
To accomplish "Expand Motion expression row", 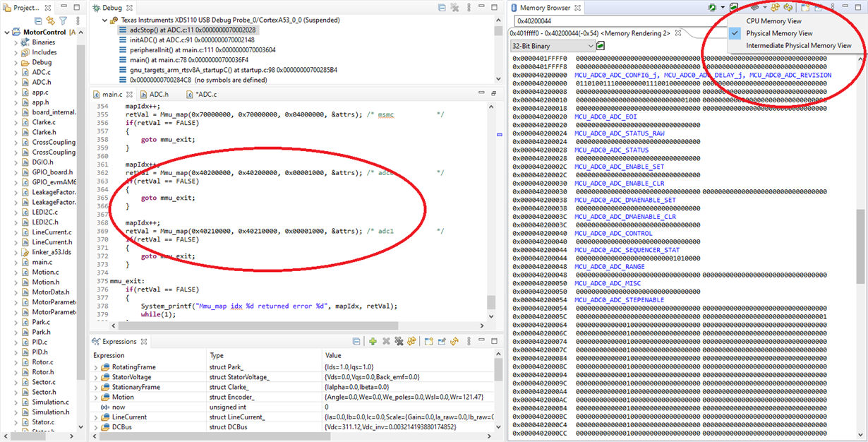I will 97,397.
